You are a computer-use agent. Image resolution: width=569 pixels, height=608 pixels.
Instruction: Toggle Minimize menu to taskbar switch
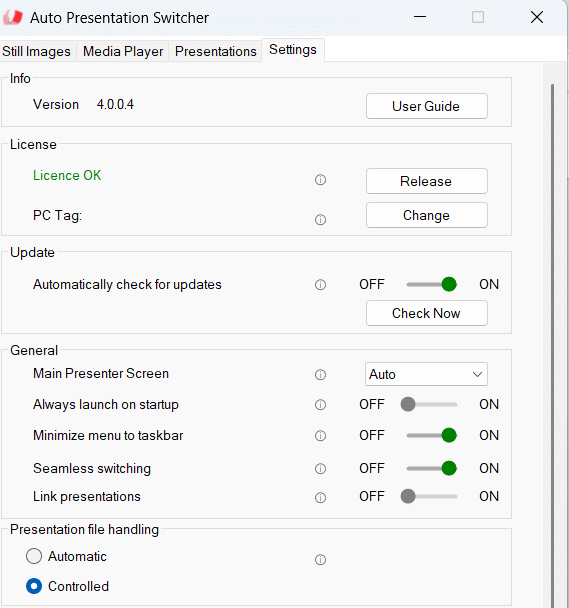pos(431,435)
